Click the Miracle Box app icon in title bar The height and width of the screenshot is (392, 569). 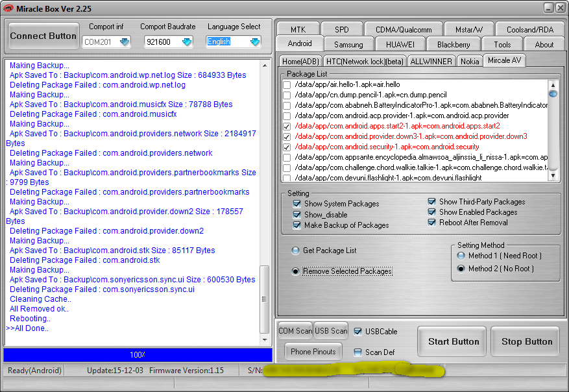tap(8, 8)
